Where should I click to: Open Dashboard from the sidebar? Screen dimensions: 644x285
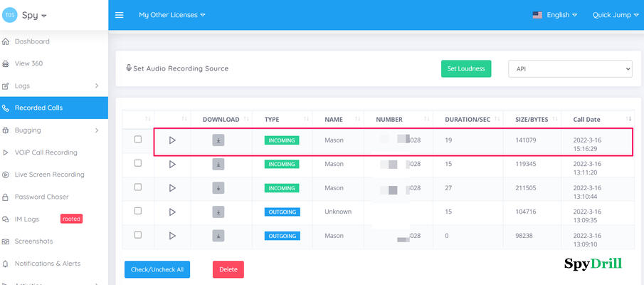tap(32, 41)
